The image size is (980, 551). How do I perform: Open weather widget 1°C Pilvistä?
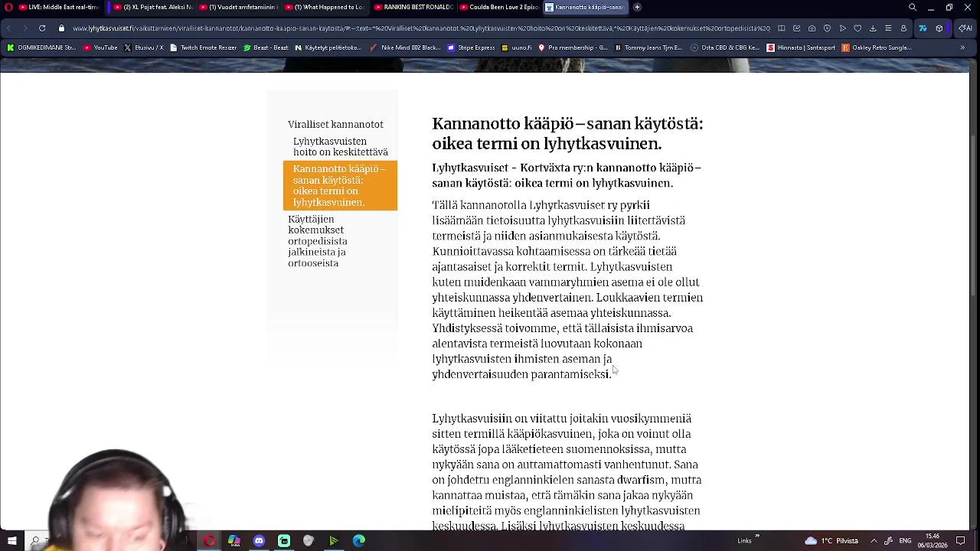[831, 540]
